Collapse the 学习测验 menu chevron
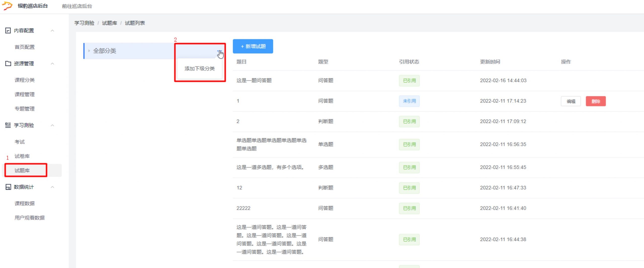This screenshot has height=268, width=644. (x=52, y=125)
